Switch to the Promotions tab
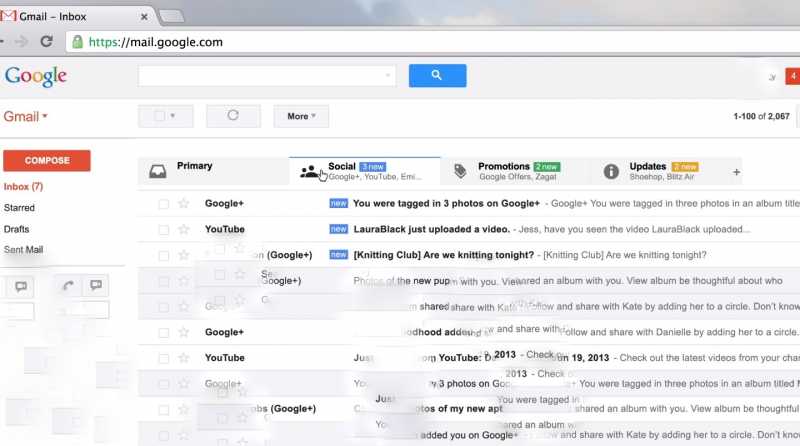 click(x=515, y=171)
